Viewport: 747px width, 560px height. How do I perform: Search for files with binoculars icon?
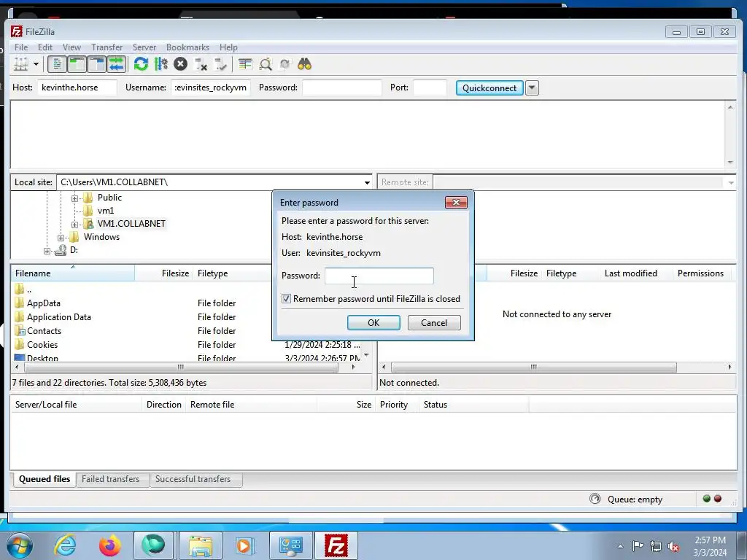pos(304,64)
